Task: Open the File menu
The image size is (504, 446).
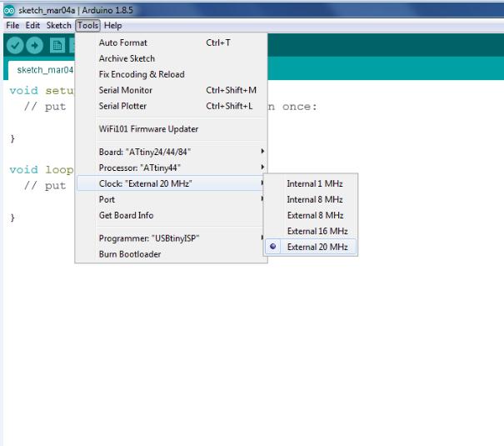Action: pyautogui.click(x=12, y=25)
